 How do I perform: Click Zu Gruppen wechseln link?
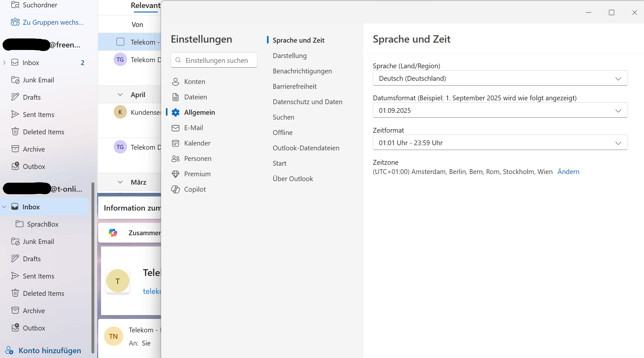pyautogui.click(x=53, y=22)
